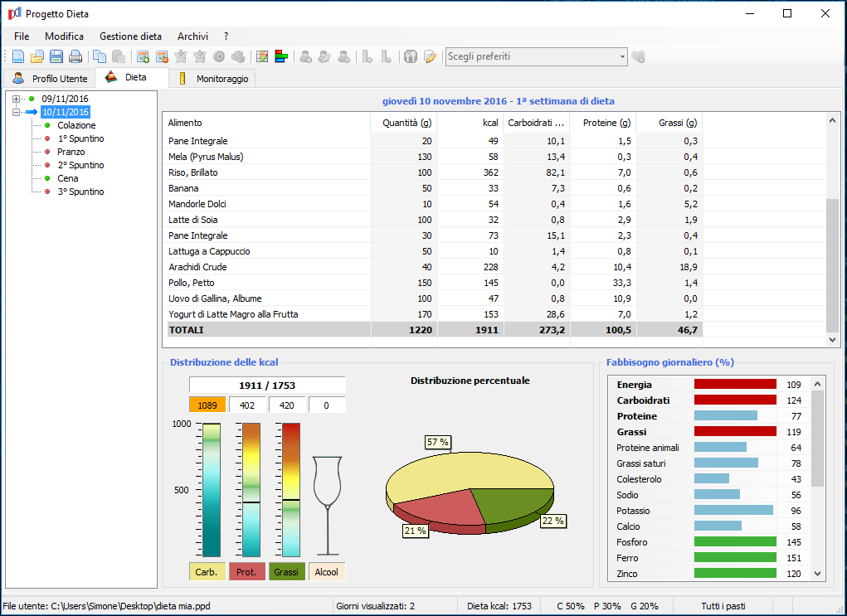
Task: Click the add day calendar icon
Action: [143, 56]
